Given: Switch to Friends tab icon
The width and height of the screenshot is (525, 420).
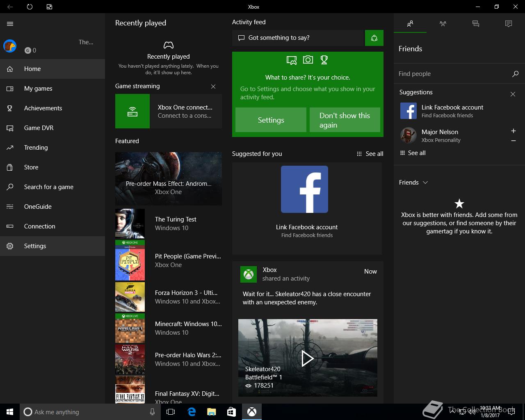Looking at the screenshot, I should coord(410,24).
